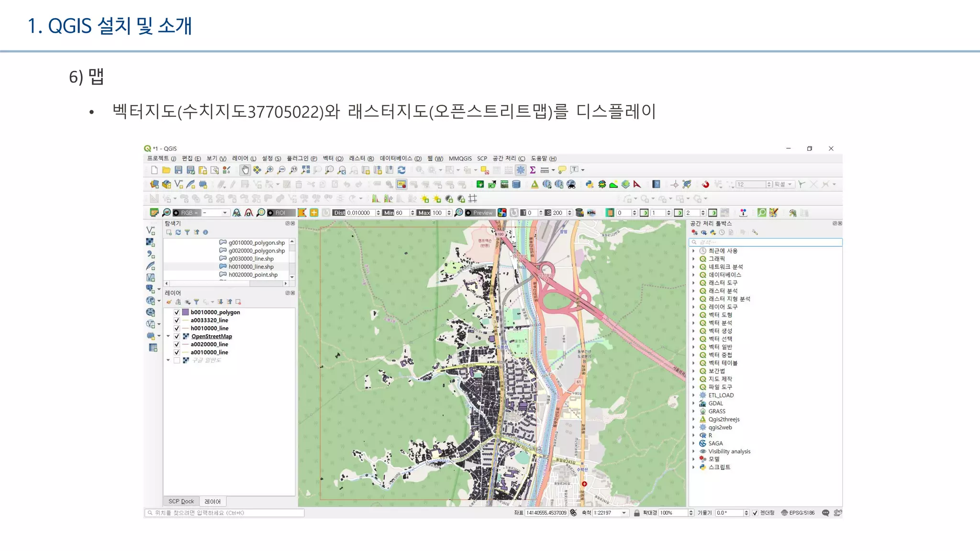This screenshot has height=551, width=980.
Task: Toggle visibility of a0033320_line layer
Action: pyautogui.click(x=177, y=320)
